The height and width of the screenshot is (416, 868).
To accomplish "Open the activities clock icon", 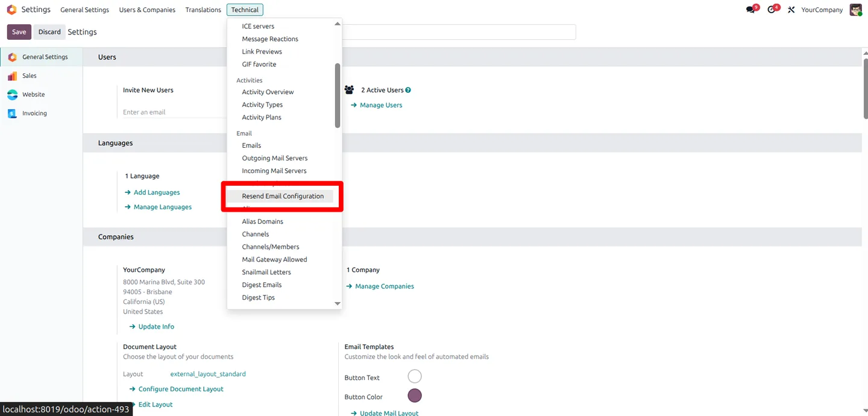I will [772, 10].
